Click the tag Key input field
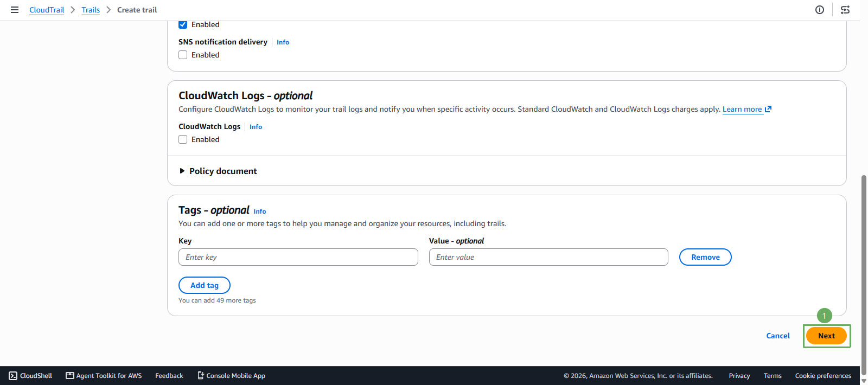This screenshot has width=868, height=385. point(298,257)
